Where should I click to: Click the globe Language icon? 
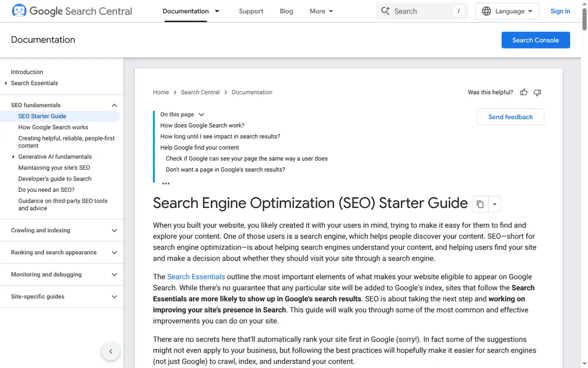point(486,11)
